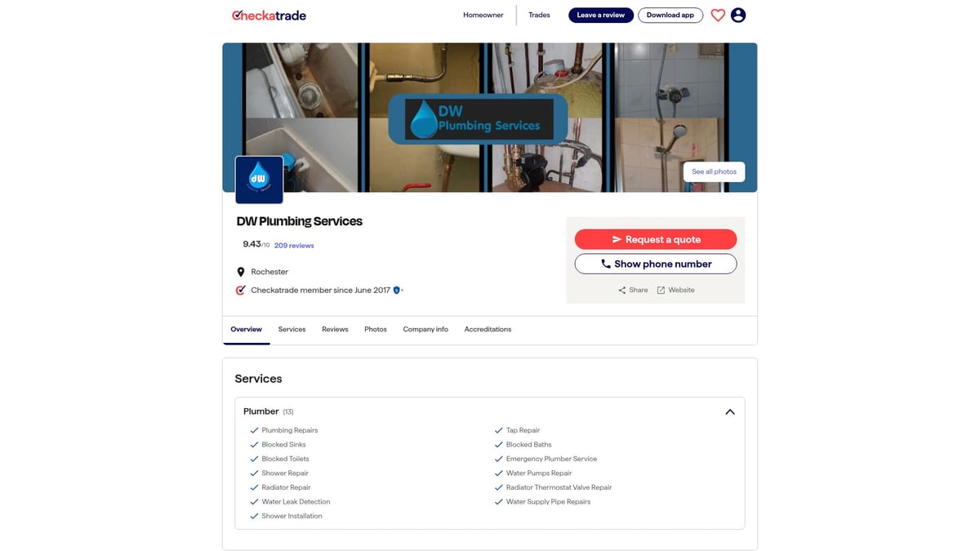Open the company Website external link

(x=676, y=290)
